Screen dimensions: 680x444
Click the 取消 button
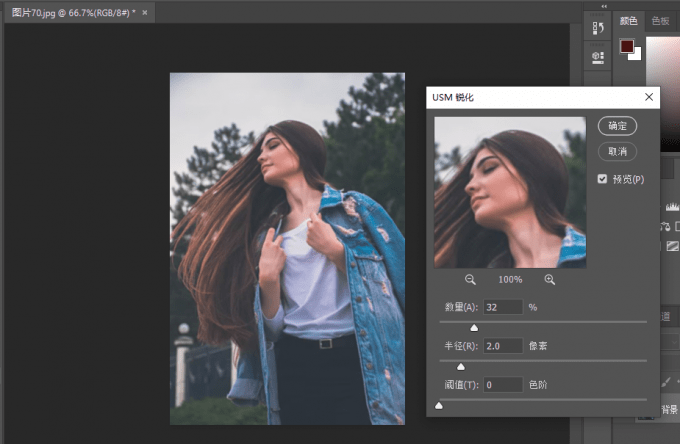617,151
